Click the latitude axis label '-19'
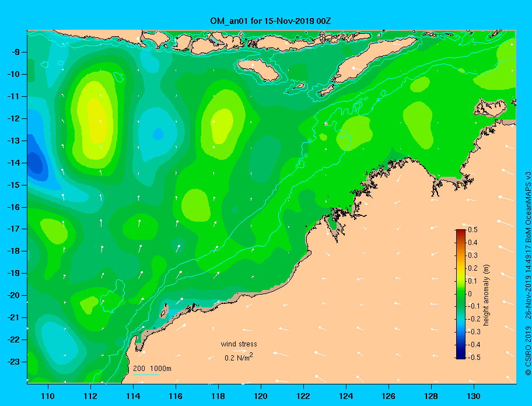The width and height of the screenshot is (532, 406). pos(14,273)
